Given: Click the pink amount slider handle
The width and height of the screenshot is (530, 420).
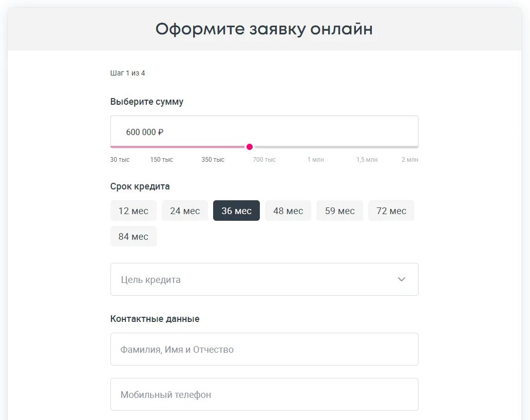Looking at the screenshot, I should (250, 147).
